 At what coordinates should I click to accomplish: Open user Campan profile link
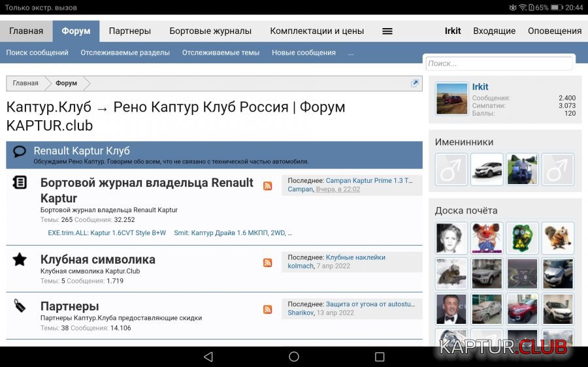tap(300, 189)
